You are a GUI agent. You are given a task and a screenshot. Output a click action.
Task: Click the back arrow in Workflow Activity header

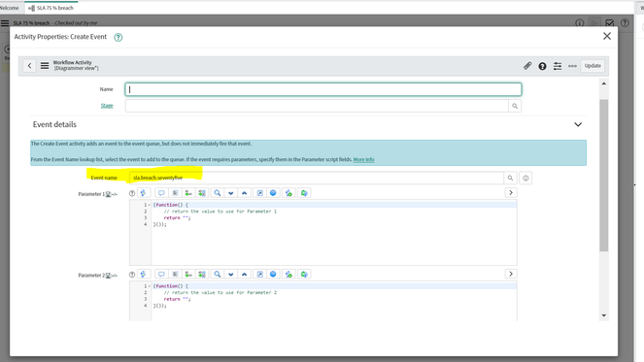[29, 66]
